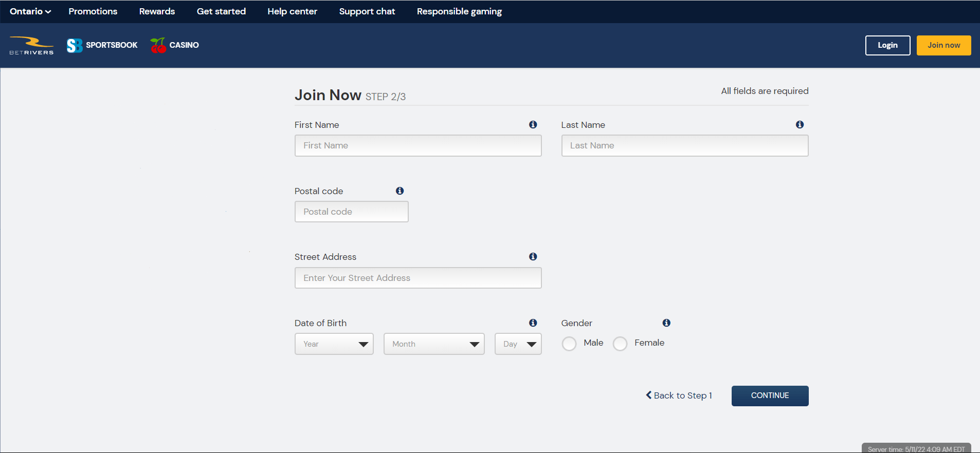Show Postal code info icon
The width and height of the screenshot is (980, 453).
point(400,191)
